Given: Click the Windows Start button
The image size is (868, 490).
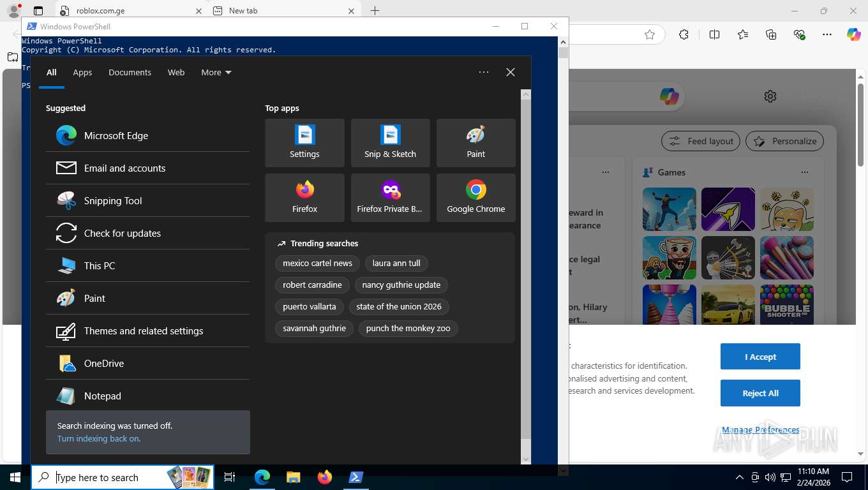Looking at the screenshot, I should click(x=15, y=477).
